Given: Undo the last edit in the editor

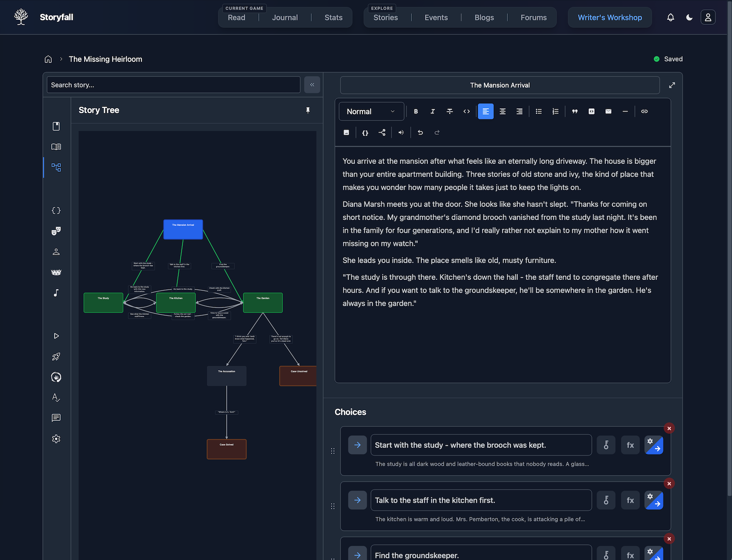Looking at the screenshot, I should [420, 132].
